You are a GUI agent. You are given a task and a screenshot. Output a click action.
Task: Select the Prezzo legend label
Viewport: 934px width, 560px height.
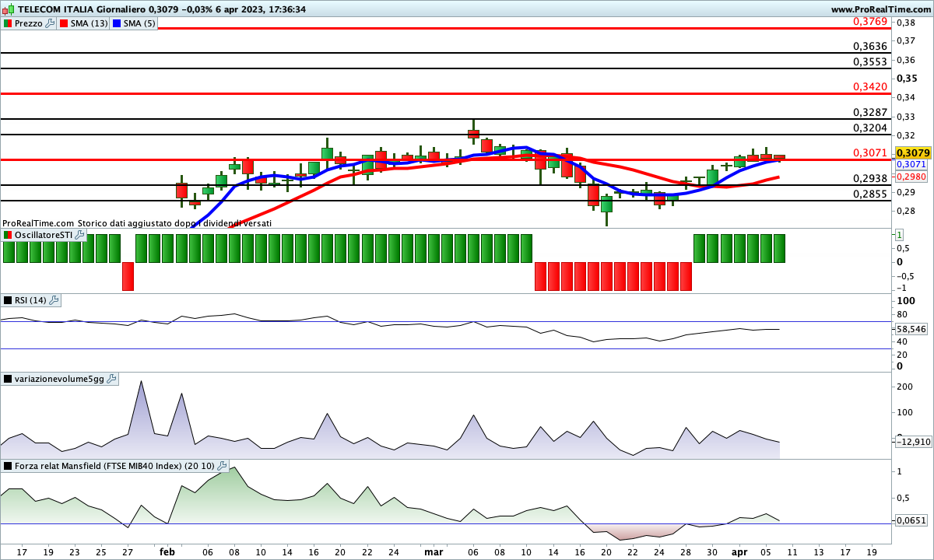coord(29,23)
